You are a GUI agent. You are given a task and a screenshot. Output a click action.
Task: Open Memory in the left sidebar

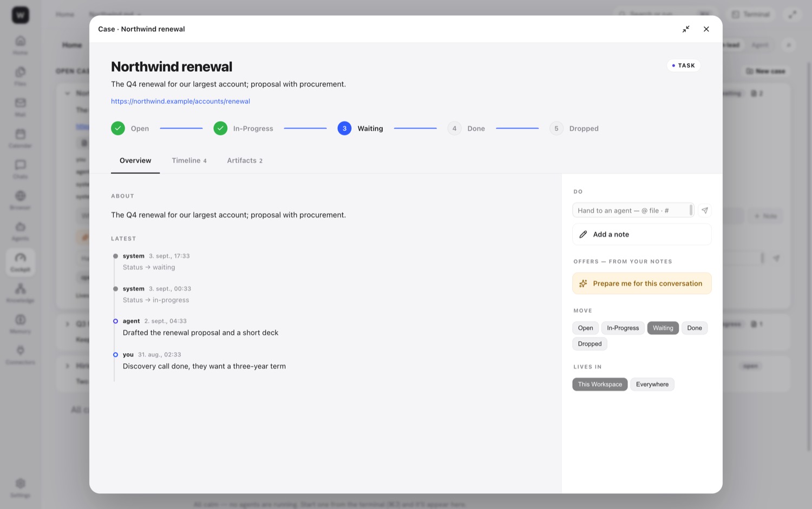21,323
